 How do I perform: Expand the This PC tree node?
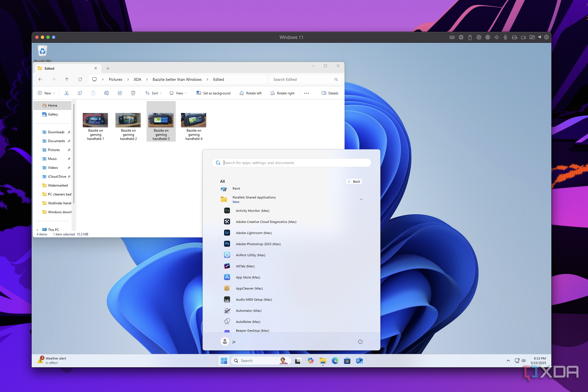[37, 230]
